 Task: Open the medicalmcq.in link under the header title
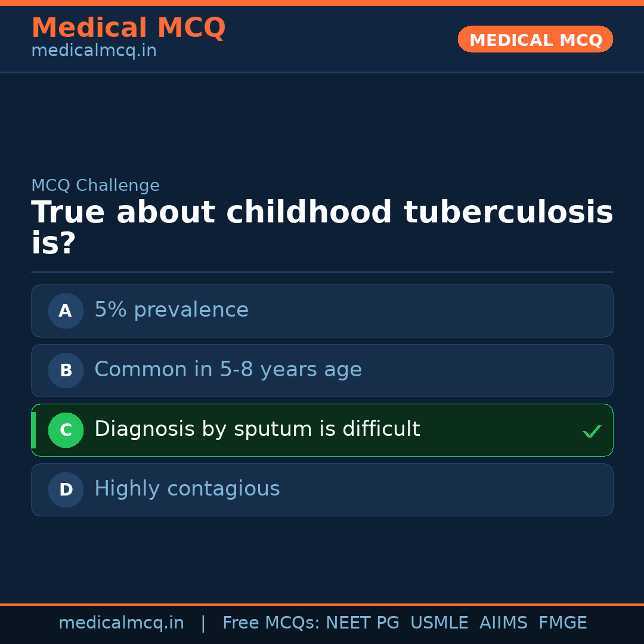(x=94, y=51)
